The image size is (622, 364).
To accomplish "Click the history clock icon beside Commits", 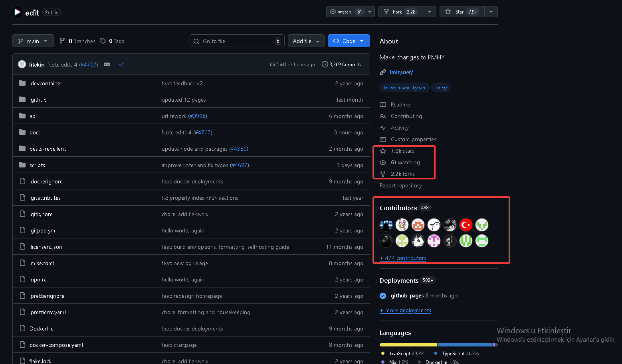I will tap(325, 64).
